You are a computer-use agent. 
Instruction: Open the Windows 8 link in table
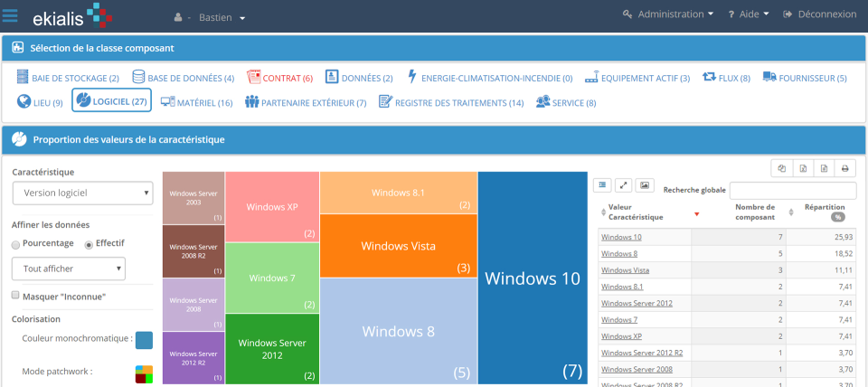[618, 254]
